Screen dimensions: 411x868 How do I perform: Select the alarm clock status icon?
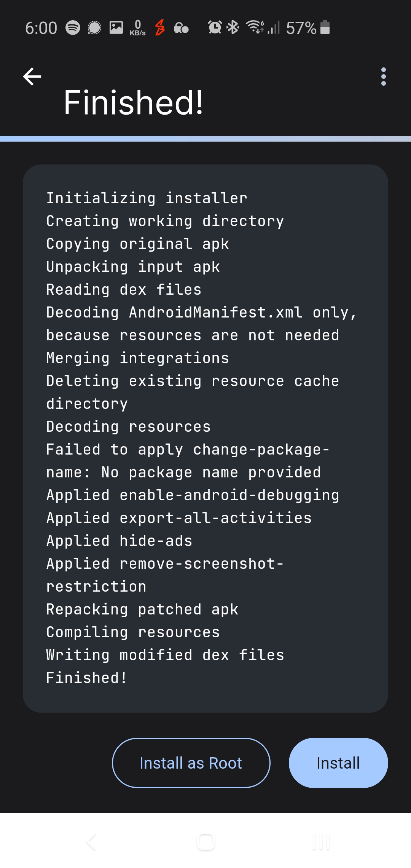coord(214,27)
